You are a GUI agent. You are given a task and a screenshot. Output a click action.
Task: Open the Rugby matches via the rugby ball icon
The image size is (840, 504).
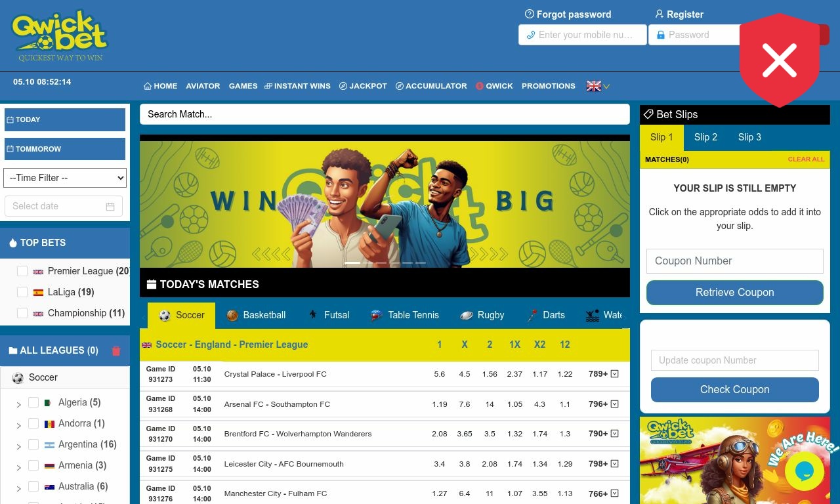[x=467, y=315]
